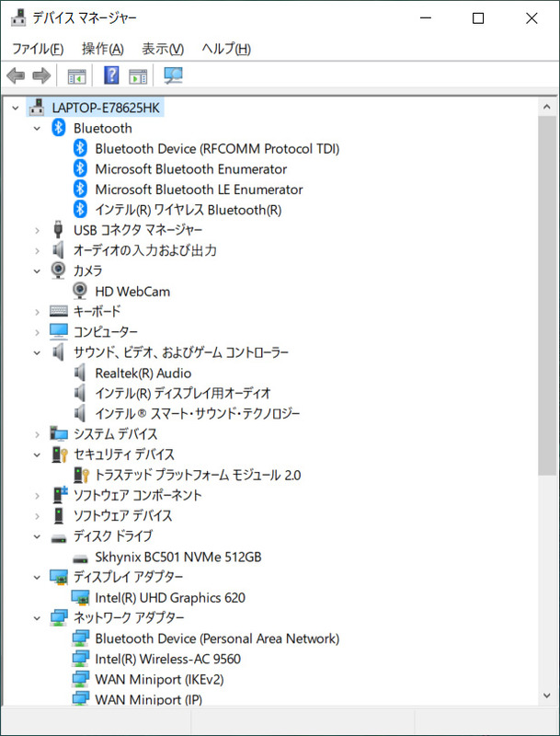560x736 pixels.
Task: Click the back navigation arrow in the toolbar
Action: [x=16, y=75]
